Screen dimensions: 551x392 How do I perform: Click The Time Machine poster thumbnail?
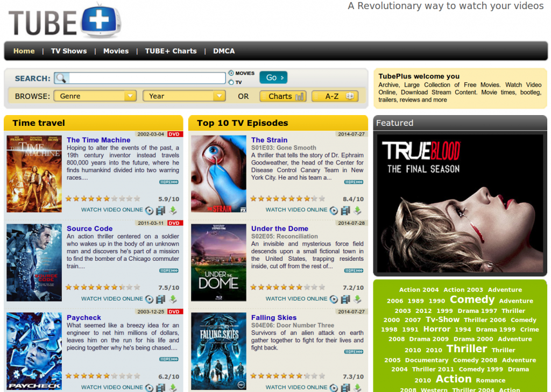coord(34,174)
